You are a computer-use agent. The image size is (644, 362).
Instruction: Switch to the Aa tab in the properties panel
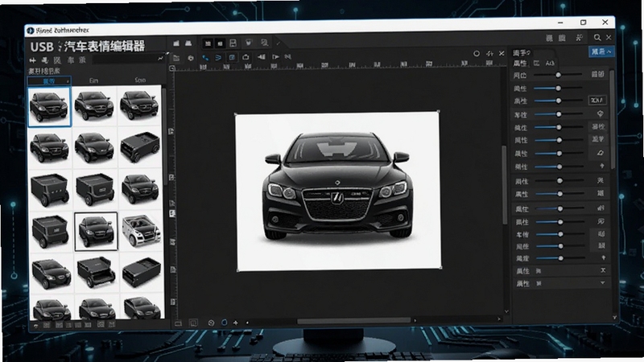(550, 64)
